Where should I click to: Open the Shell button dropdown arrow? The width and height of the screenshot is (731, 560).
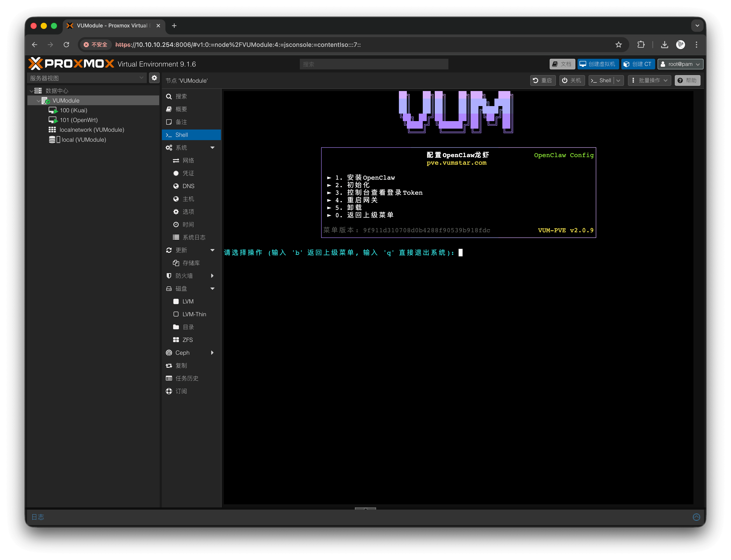(x=618, y=80)
